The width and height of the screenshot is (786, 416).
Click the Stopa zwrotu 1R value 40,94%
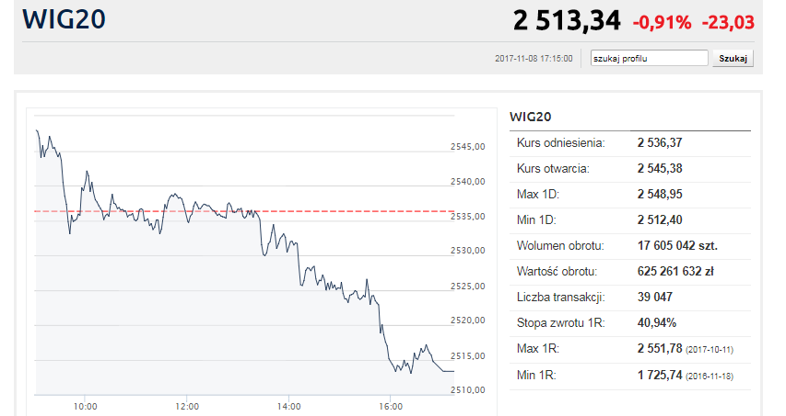(x=655, y=322)
